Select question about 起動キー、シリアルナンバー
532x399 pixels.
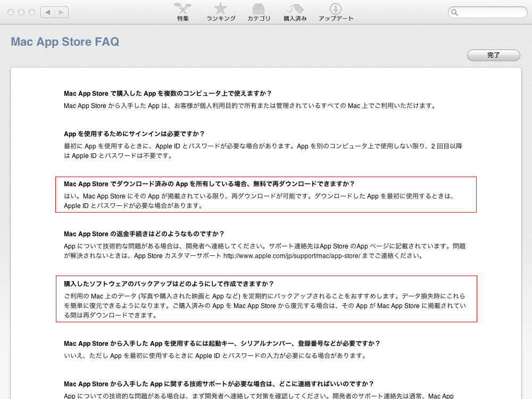(222, 343)
